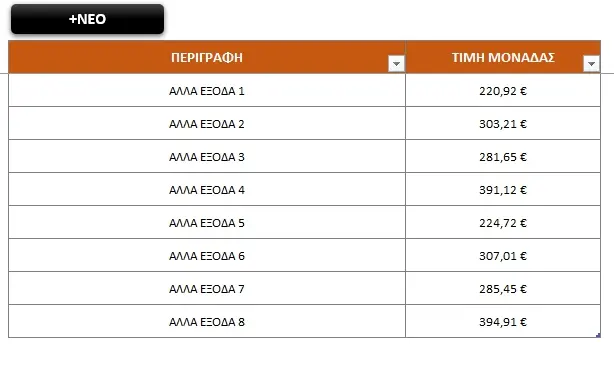Click the 224,72 € price cell
The image size is (614, 366).
pyautogui.click(x=503, y=222)
